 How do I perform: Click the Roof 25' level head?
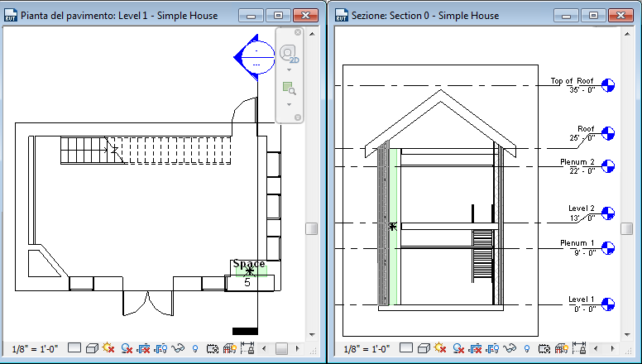point(608,133)
